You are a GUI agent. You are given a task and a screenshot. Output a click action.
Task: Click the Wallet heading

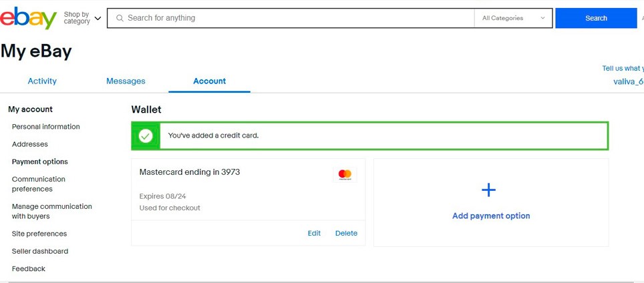[x=146, y=109]
